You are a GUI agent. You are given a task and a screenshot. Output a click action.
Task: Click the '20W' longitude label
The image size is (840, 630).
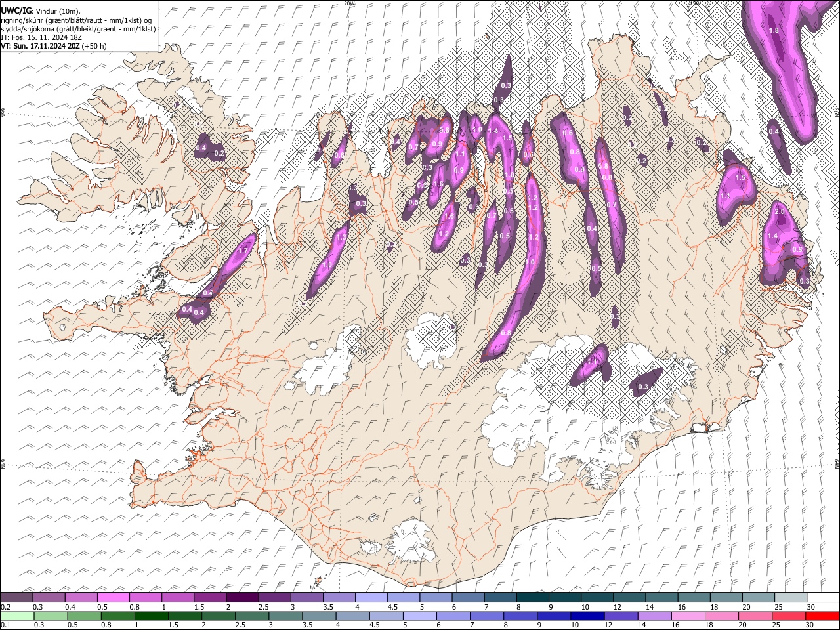click(x=349, y=3)
